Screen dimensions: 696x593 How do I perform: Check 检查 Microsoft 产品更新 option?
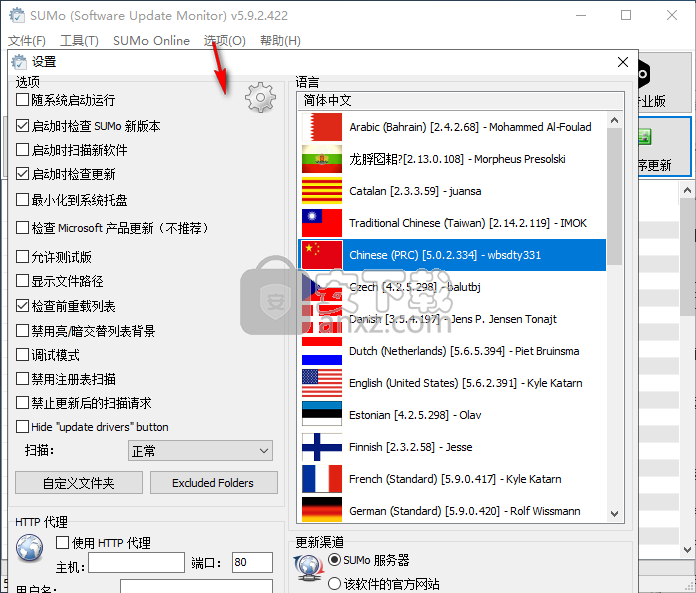click(x=22, y=228)
